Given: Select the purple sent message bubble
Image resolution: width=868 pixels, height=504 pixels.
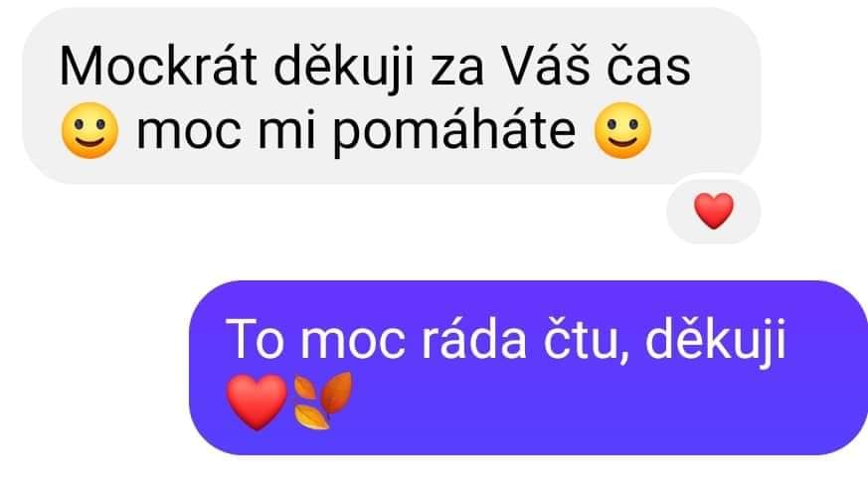Looking at the screenshot, I should [528, 368].
